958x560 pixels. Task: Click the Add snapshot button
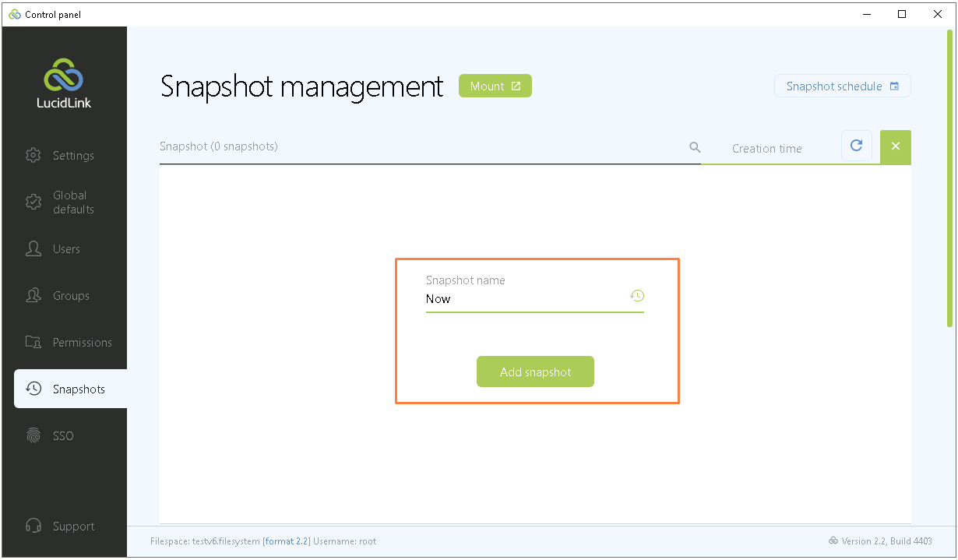pyautogui.click(x=535, y=372)
